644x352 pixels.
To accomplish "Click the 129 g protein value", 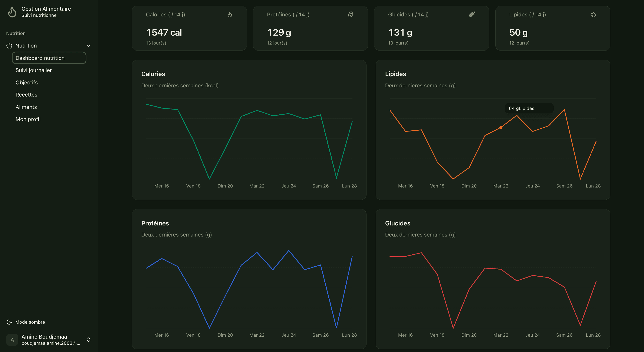I will (279, 32).
